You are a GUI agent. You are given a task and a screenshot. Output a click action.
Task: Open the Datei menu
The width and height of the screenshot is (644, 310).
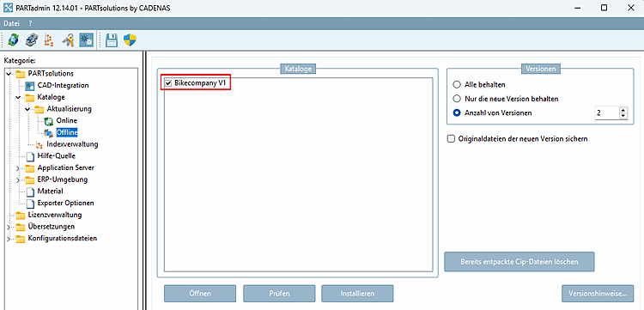click(x=11, y=23)
